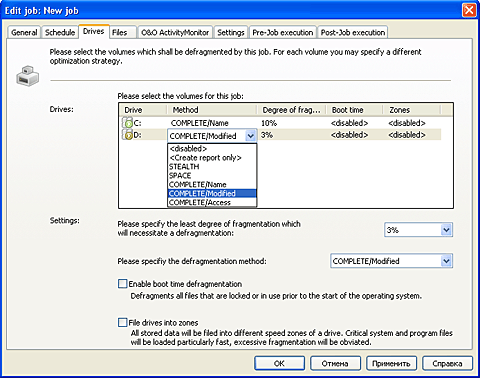Select the C: row COMPLETE/Name method cell

click(x=199, y=123)
